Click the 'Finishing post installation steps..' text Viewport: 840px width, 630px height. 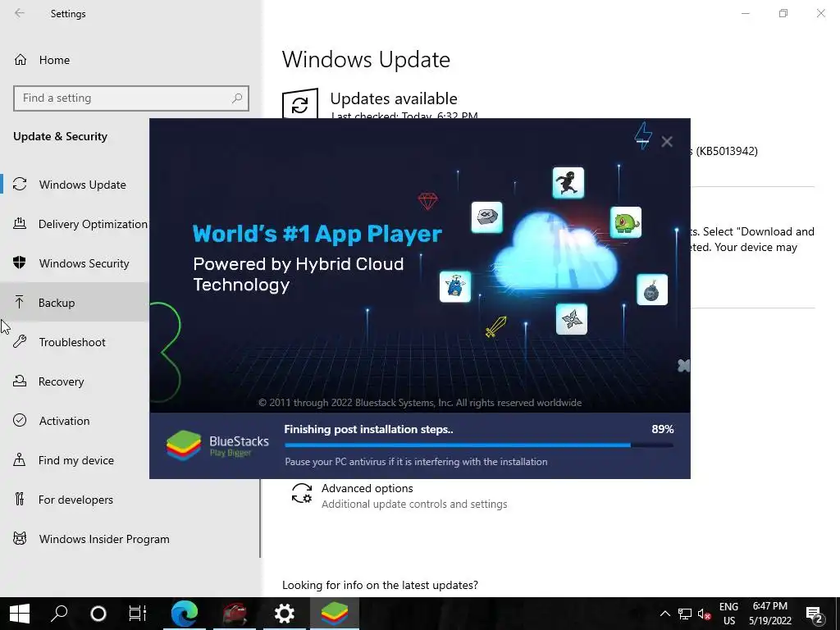click(x=368, y=429)
